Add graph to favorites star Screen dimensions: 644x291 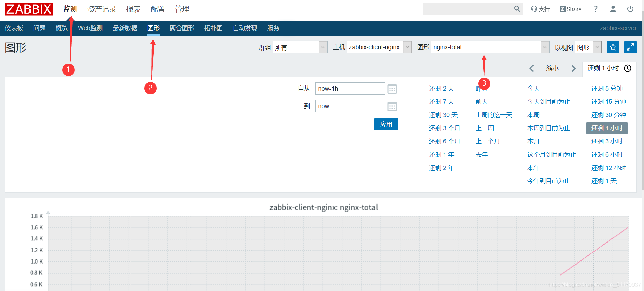[x=613, y=47]
